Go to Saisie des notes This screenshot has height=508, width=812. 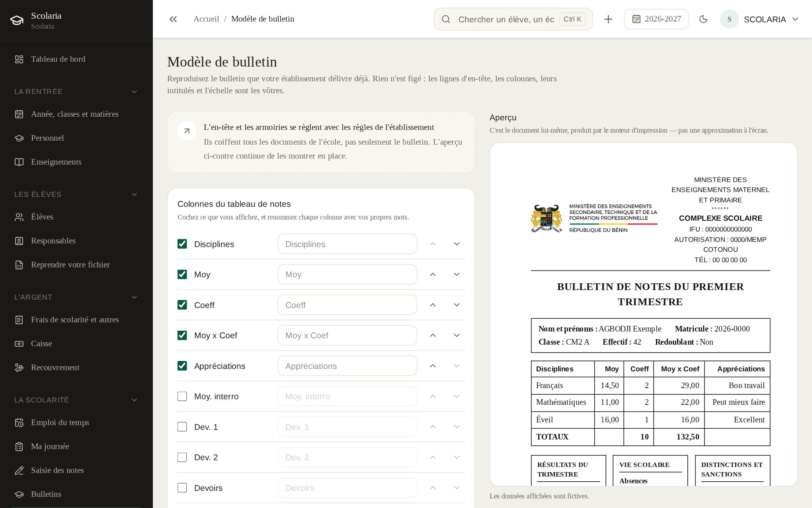(x=76, y=470)
